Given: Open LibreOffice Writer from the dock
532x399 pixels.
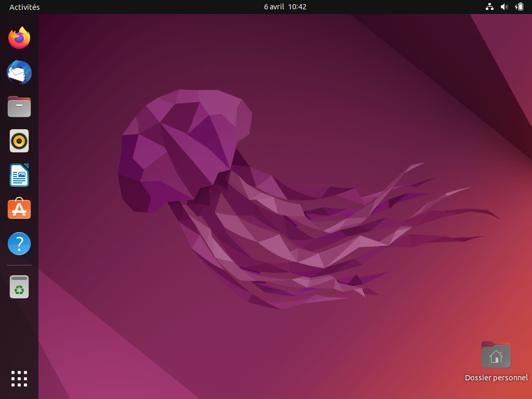Looking at the screenshot, I should point(19,175).
